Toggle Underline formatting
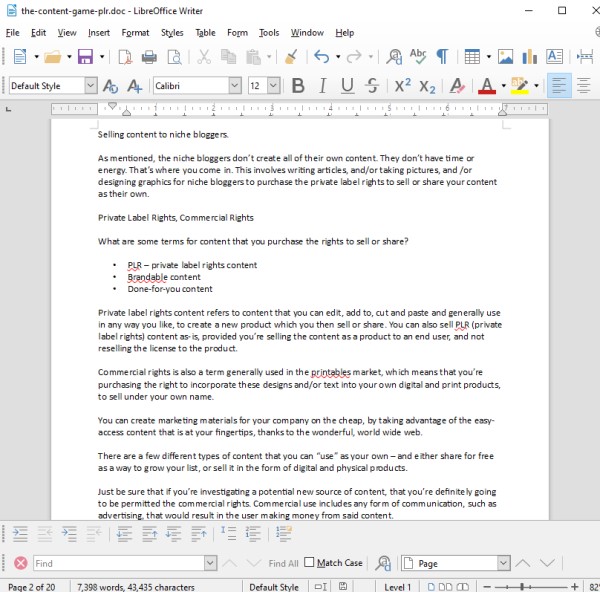 pyautogui.click(x=347, y=86)
